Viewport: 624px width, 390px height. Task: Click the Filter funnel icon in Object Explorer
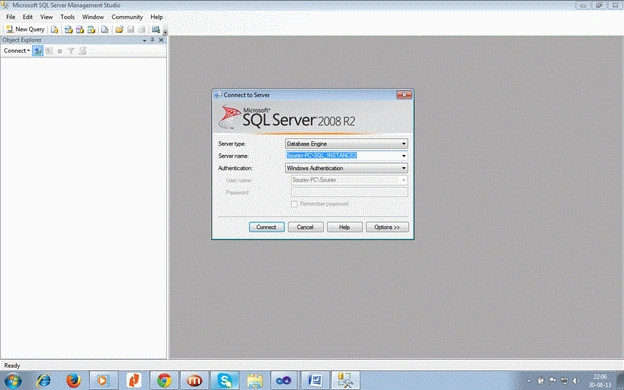71,51
